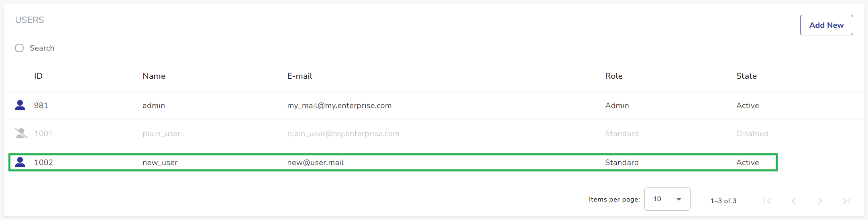Click the Active state of new_user
The width and height of the screenshot is (868, 220).
point(747,163)
